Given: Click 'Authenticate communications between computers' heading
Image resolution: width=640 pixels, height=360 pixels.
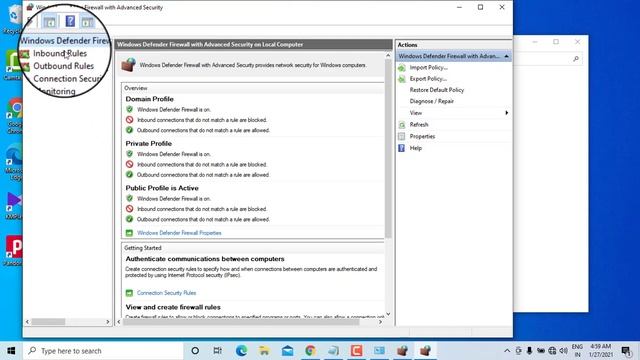Looking at the screenshot, I should (205, 259).
